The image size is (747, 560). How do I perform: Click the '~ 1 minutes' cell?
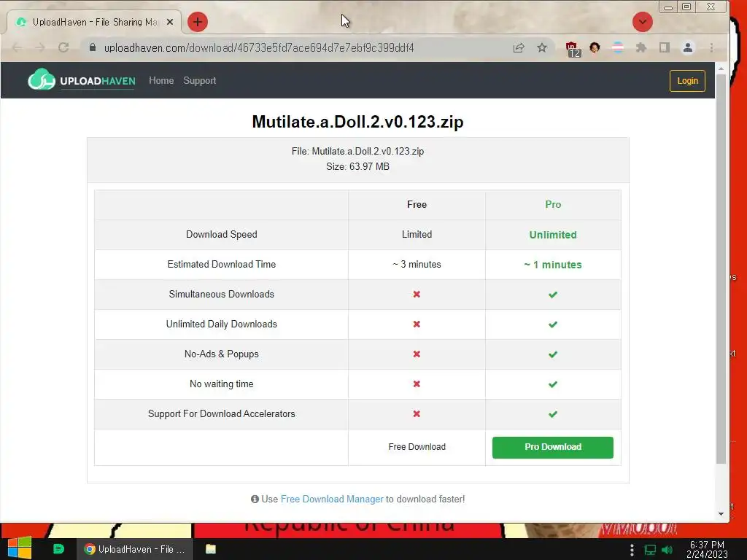point(553,265)
